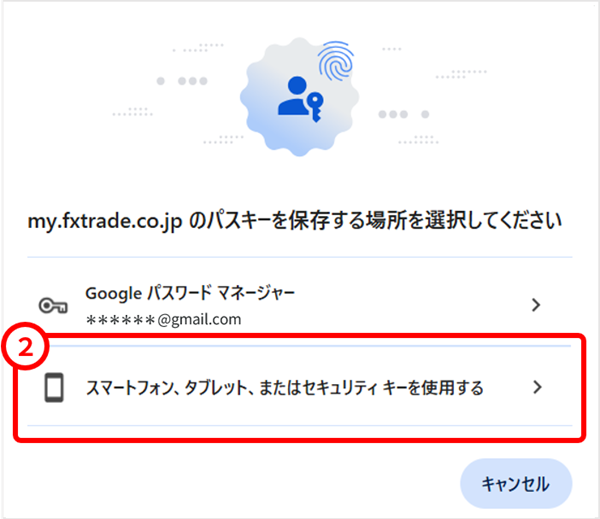Click the キャンセル button
The width and height of the screenshot is (600, 519).
[516, 483]
